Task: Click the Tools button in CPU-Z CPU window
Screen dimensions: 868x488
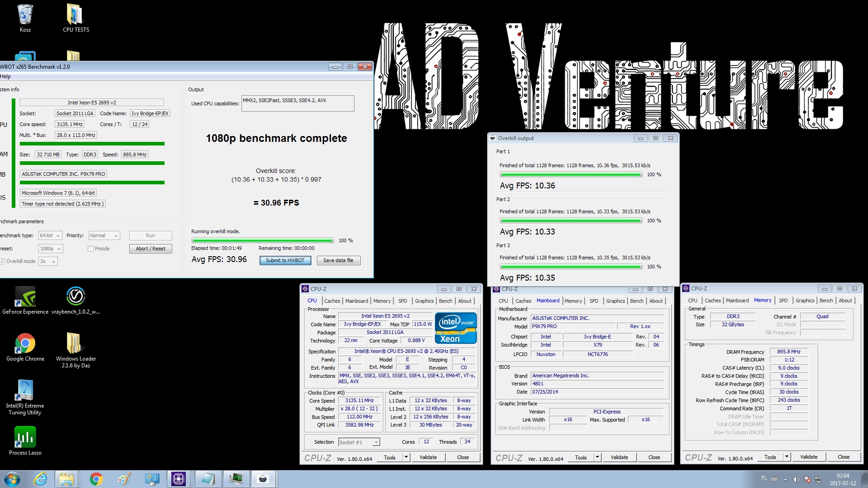Action: pos(390,457)
